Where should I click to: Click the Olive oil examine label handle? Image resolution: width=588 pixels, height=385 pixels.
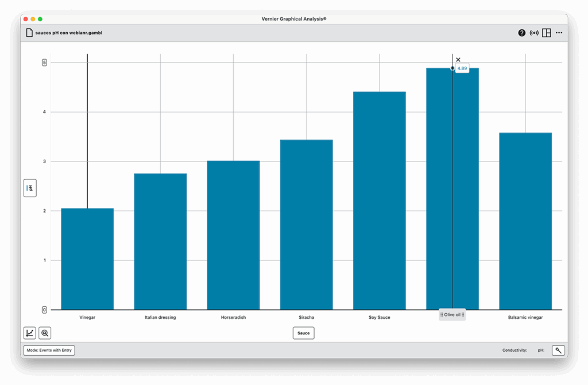(452, 315)
